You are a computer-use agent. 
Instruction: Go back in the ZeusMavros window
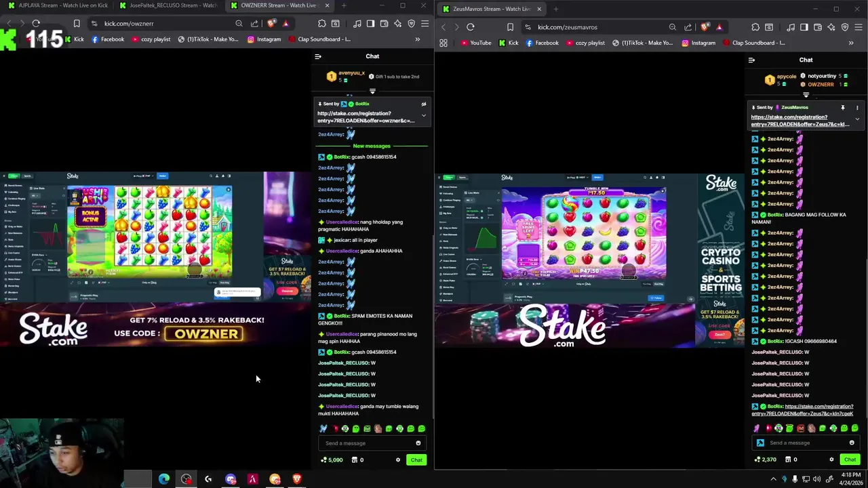pos(443,27)
